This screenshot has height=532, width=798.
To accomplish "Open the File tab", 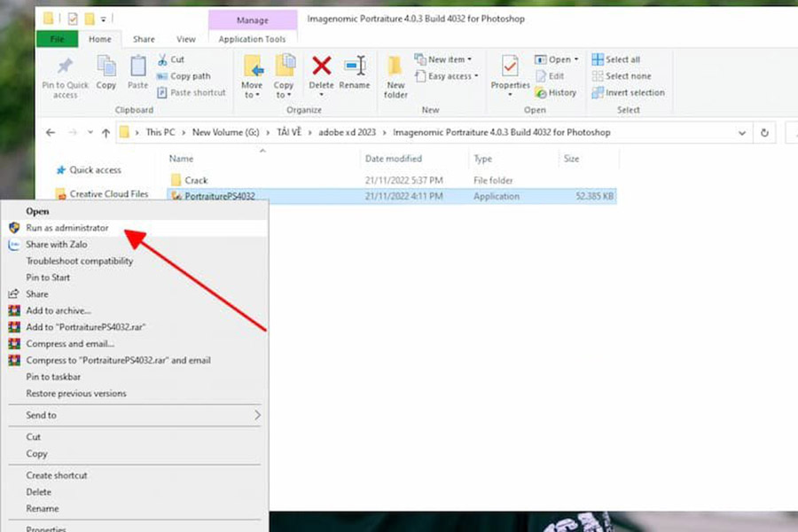I will coord(57,39).
